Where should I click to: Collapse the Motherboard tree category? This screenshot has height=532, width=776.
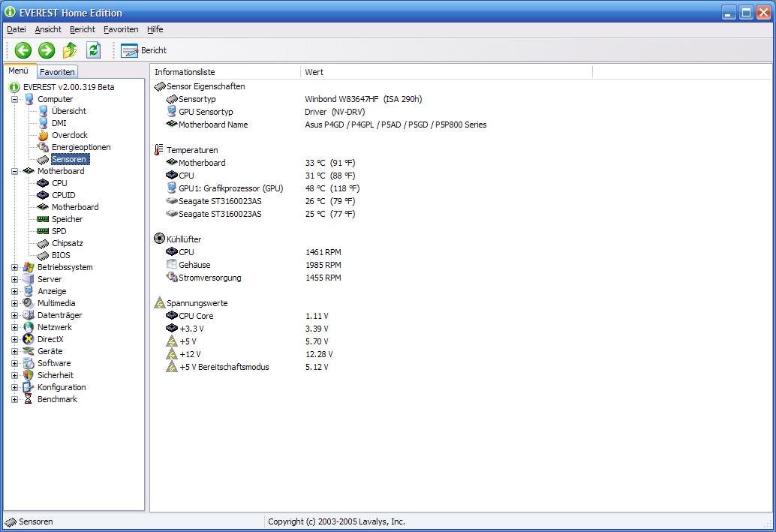14,171
